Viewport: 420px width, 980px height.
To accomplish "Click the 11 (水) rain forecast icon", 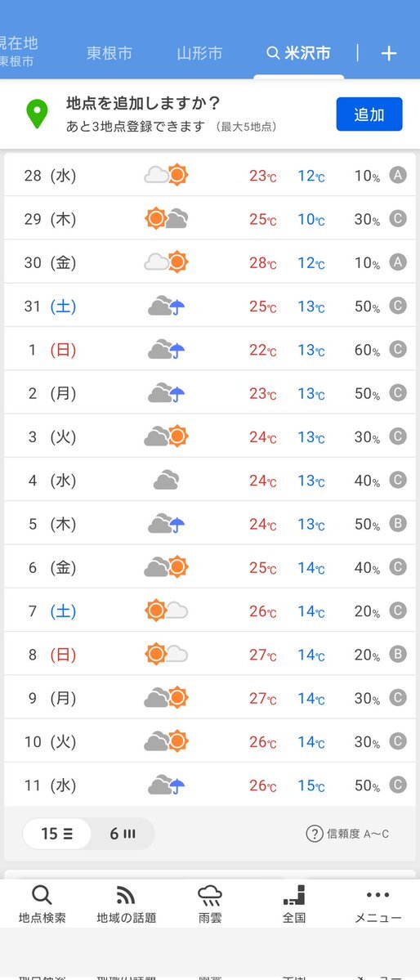I will (166, 785).
